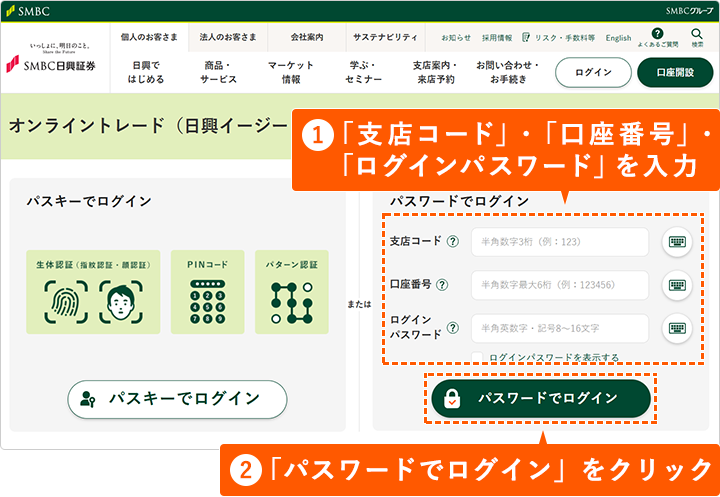720x497 pixels.
Task: Switch site to English
Action: pos(618,38)
